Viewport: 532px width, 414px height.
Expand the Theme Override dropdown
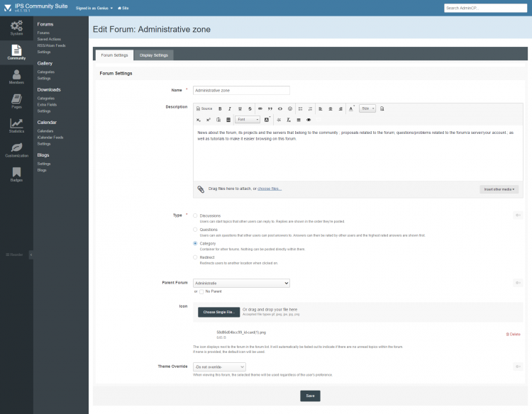point(219,367)
